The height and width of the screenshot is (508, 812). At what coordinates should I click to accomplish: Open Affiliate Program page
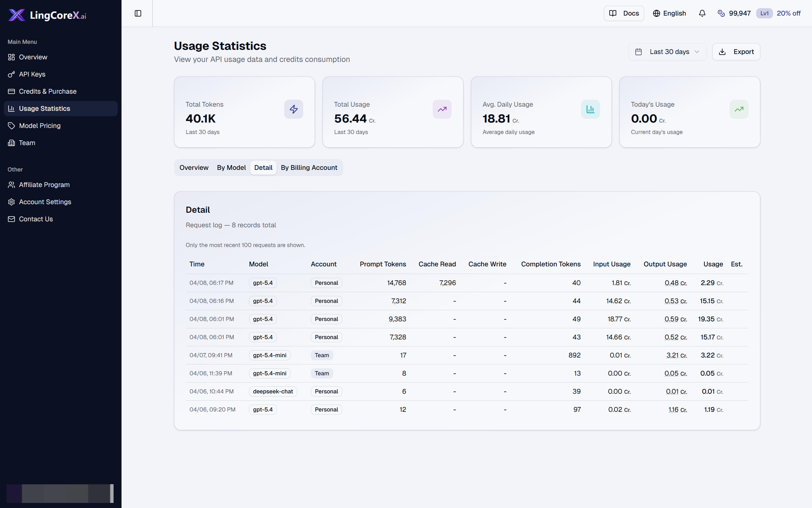pyautogui.click(x=60, y=185)
